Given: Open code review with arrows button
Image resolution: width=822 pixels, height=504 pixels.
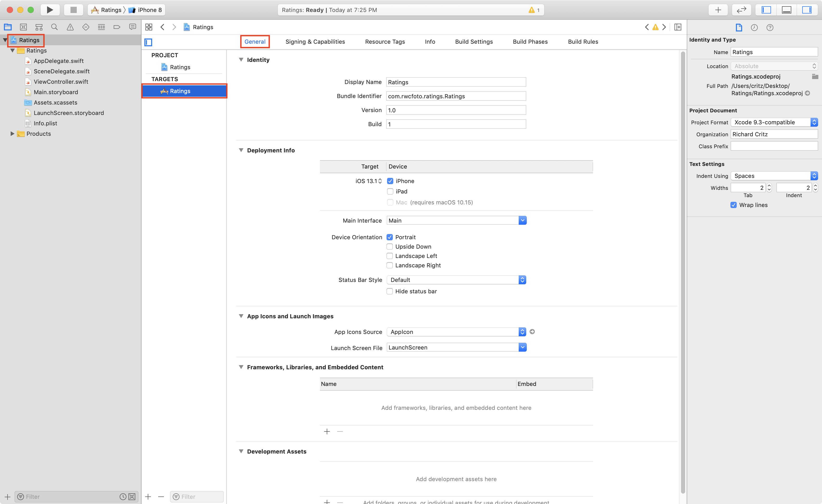Looking at the screenshot, I should tap(741, 10).
